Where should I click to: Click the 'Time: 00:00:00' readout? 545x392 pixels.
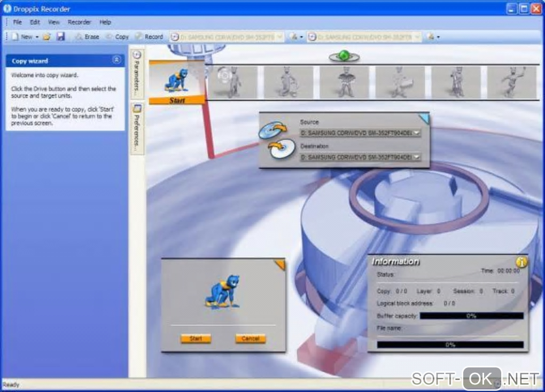501,271
